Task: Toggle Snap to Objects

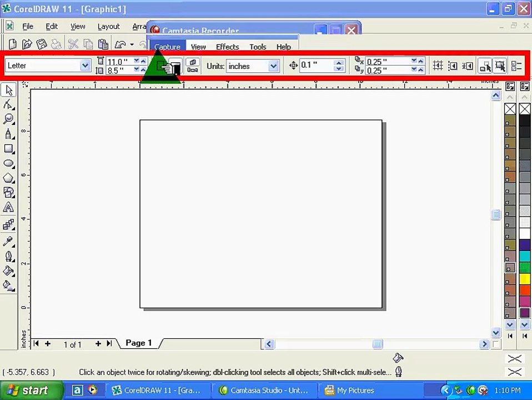Action: 467,66
